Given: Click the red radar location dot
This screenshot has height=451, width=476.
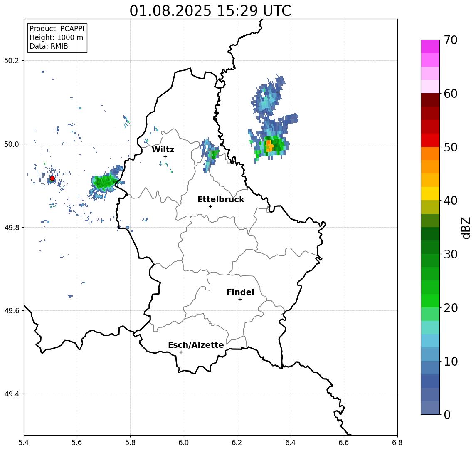Looking at the screenshot, I should pyautogui.click(x=52, y=178).
